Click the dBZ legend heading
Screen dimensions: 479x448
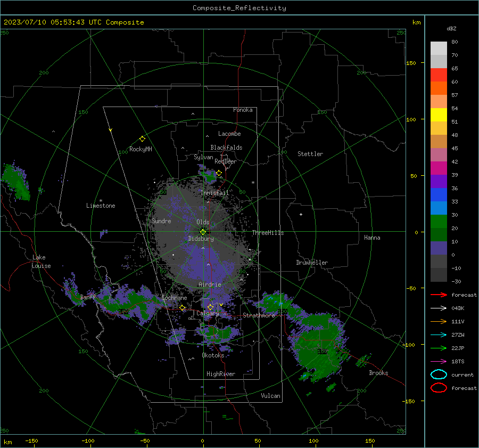pyautogui.click(x=451, y=29)
